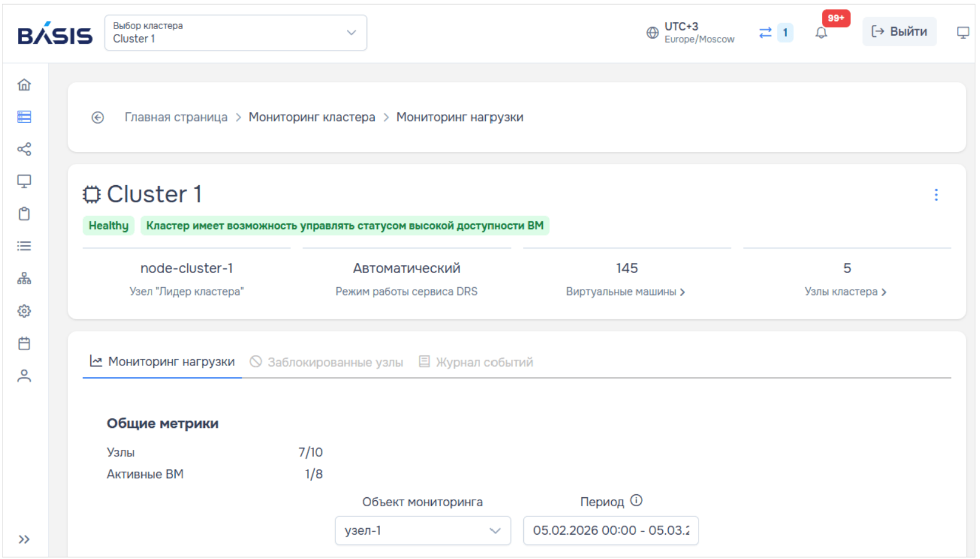
Task: Click the info icon next to Период
Action: click(x=636, y=501)
